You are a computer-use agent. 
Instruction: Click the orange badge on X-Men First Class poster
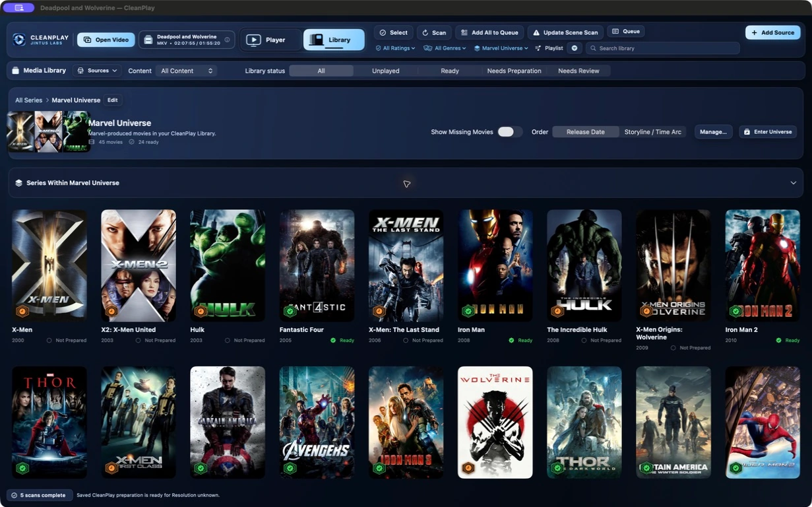click(x=111, y=468)
